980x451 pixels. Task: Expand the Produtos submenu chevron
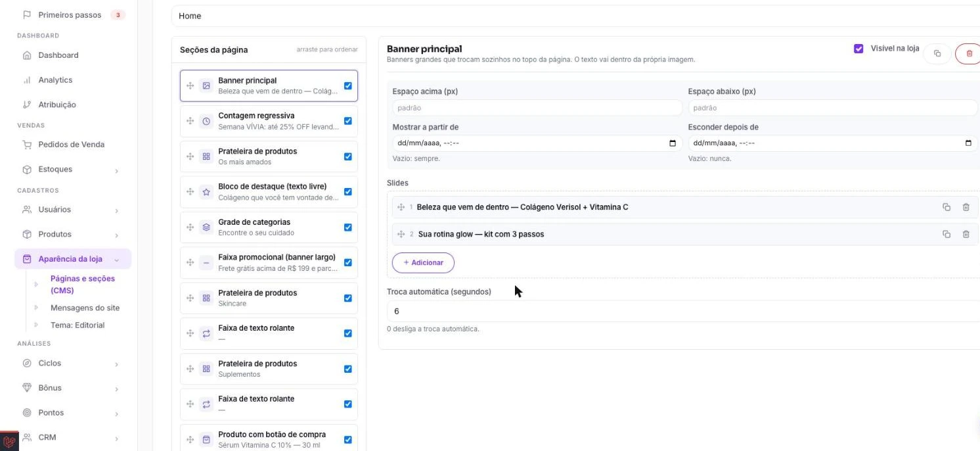coord(116,235)
